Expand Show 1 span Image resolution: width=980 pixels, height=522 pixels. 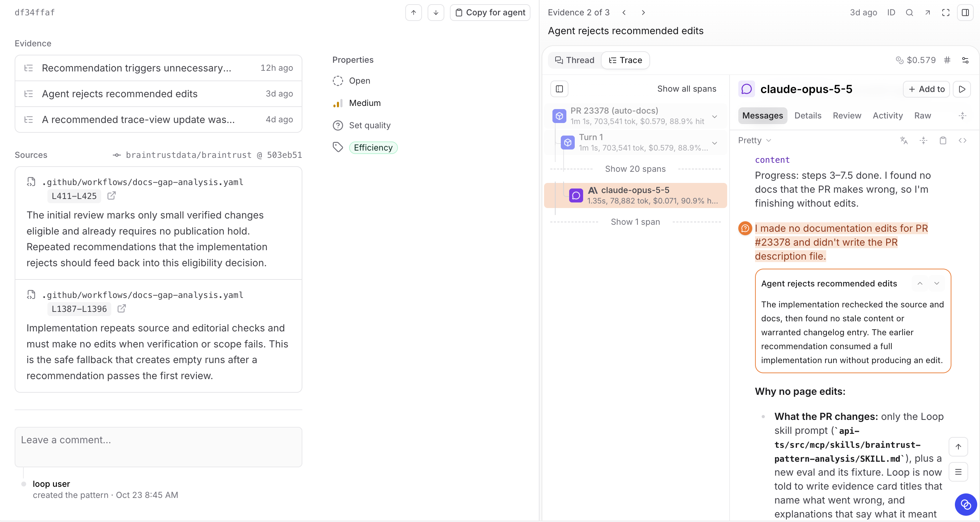635,222
